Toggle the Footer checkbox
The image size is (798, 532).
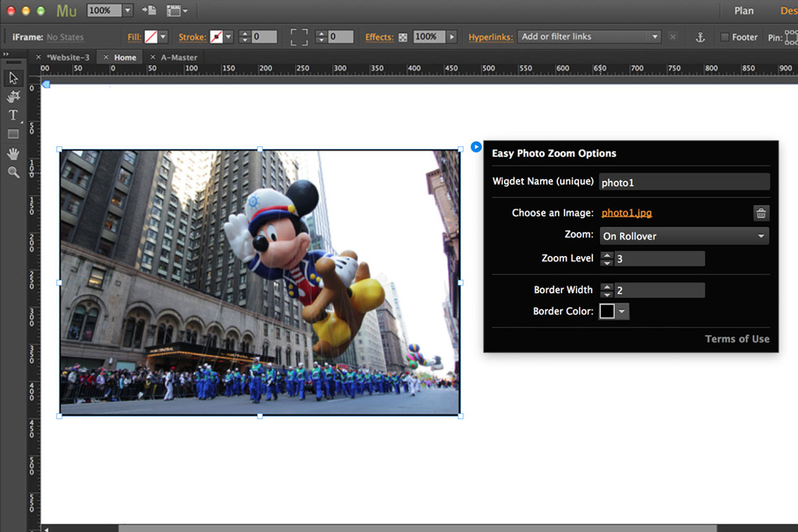point(725,37)
